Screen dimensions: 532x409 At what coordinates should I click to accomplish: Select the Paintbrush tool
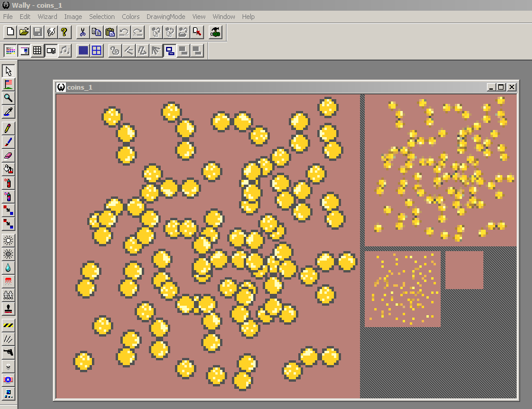[8, 142]
